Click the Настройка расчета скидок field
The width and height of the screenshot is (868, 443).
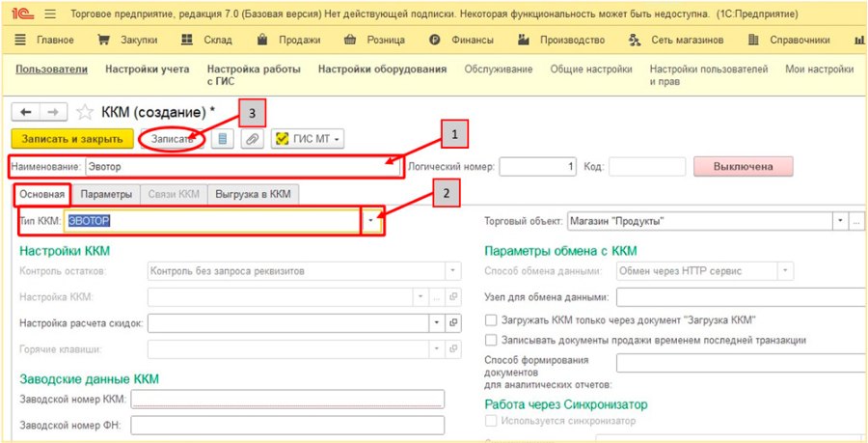tap(288, 322)
